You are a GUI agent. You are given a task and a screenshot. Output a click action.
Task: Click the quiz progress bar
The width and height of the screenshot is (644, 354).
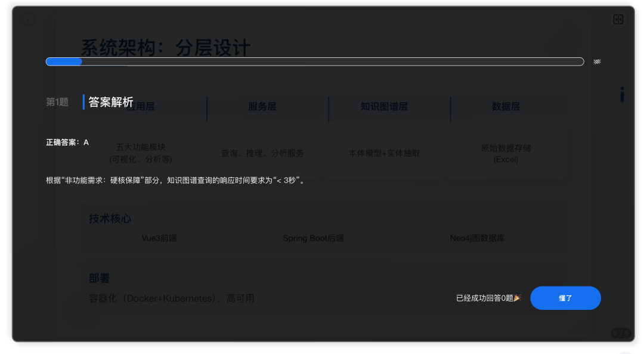[315, 61]
